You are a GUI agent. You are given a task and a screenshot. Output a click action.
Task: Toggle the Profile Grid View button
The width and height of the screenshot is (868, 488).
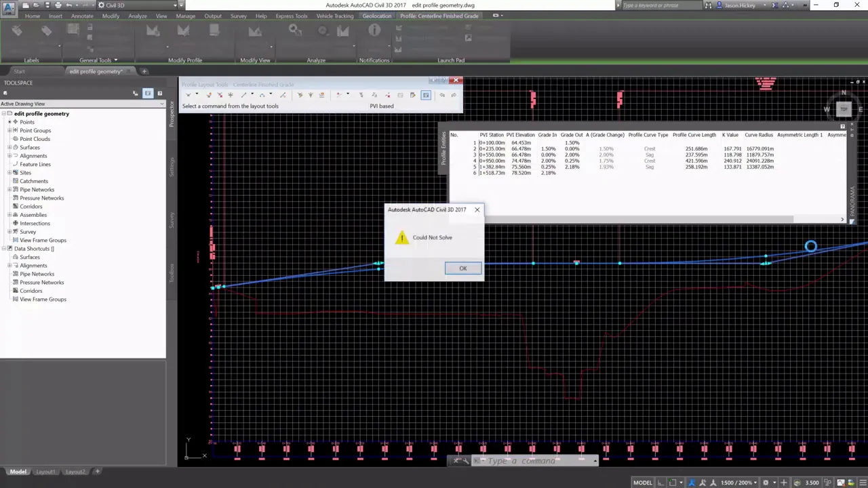tap(425, 95)
